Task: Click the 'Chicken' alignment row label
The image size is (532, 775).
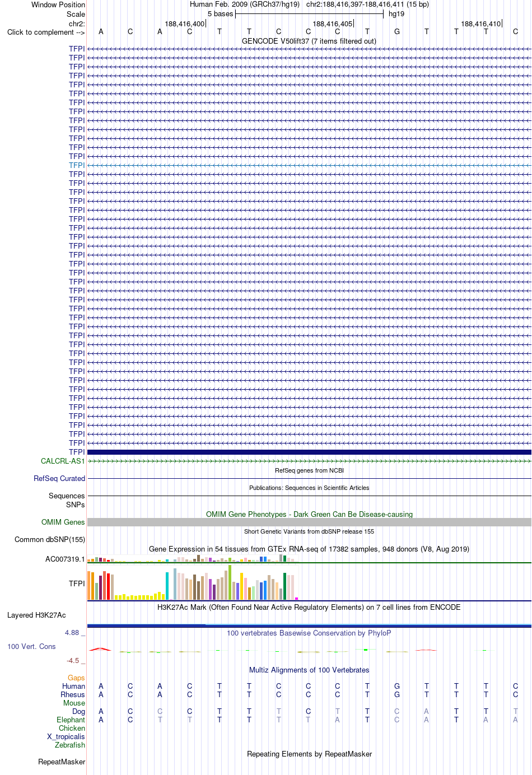Action: [72, 728]
